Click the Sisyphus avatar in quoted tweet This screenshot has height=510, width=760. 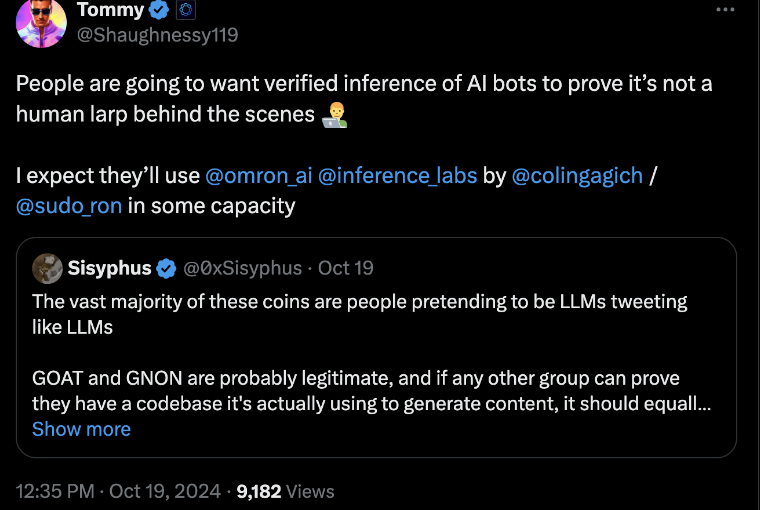point(48,268)
